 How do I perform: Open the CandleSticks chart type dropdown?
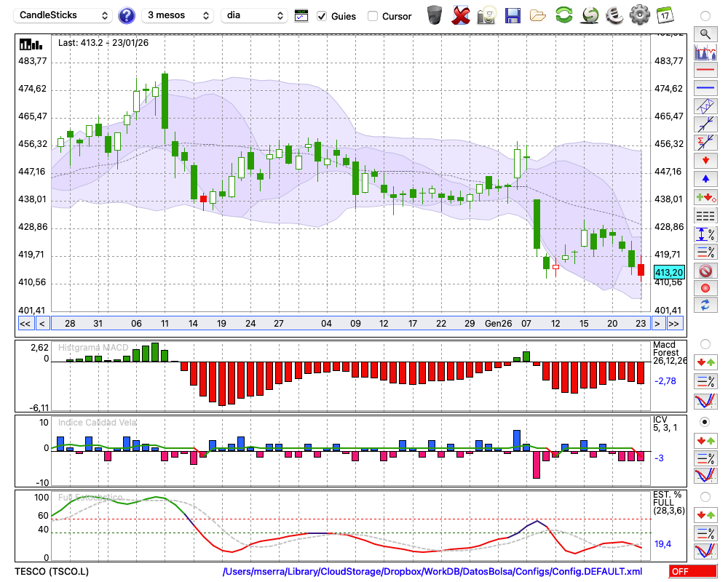(x=64, y=15)
